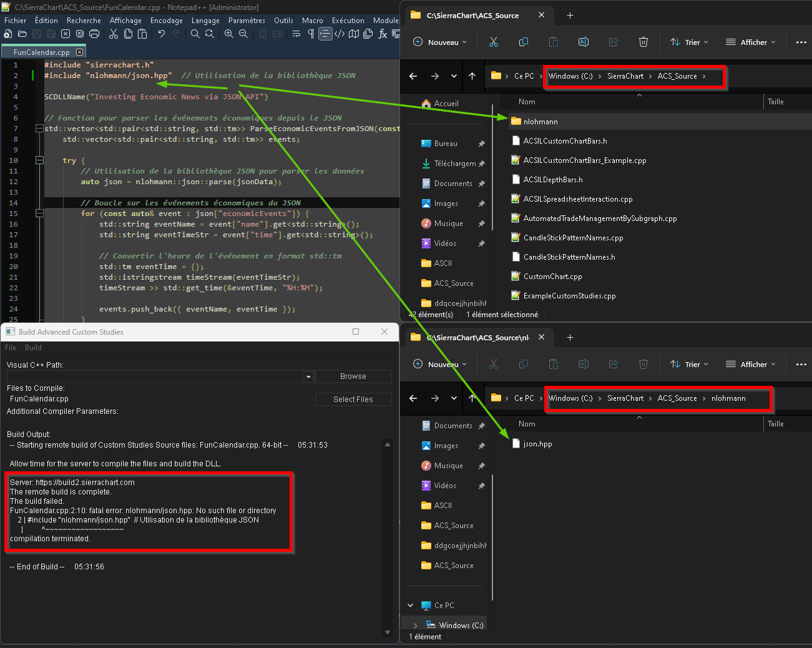Toggle the indent guide button in Notepad++
The image size is (812, 648).
point(325,34)
